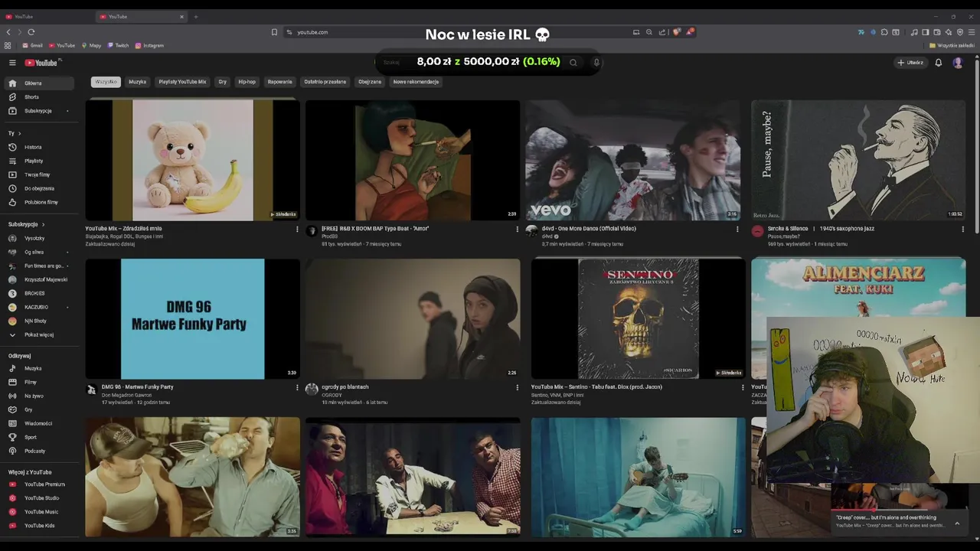The width and height of the screenshot is (980, 551).
Task: Open options menu for R&B X BOOM BAP beat
Action: [517, 229]
